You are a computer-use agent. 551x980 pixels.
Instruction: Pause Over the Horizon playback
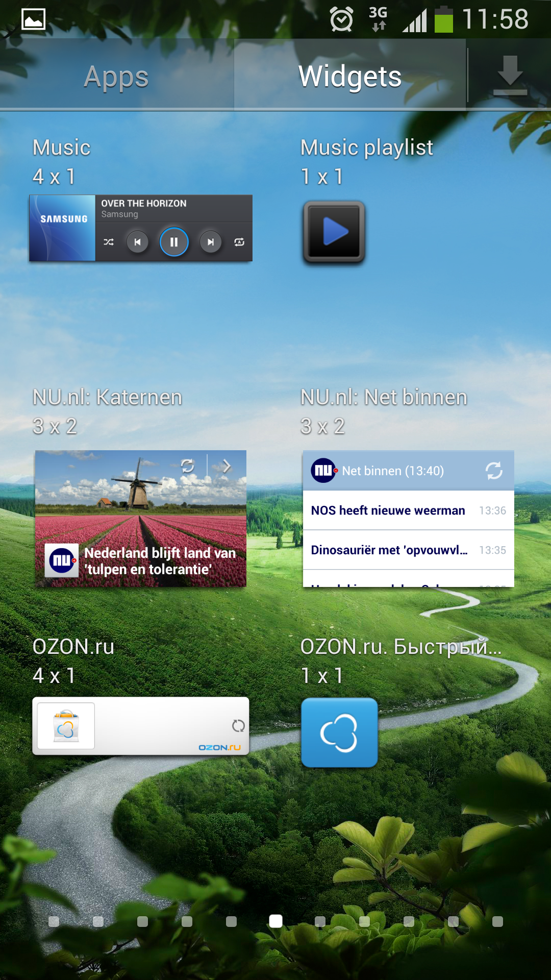point(174,242)
